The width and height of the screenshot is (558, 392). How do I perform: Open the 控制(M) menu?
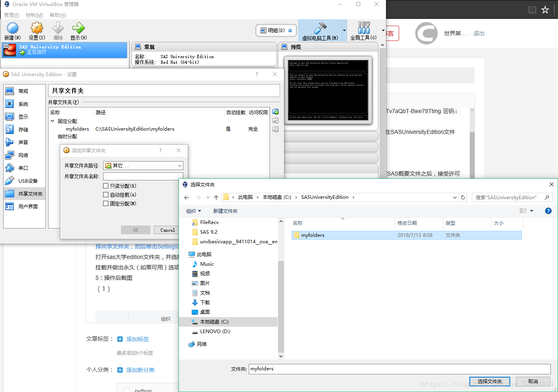click(34, 15)
